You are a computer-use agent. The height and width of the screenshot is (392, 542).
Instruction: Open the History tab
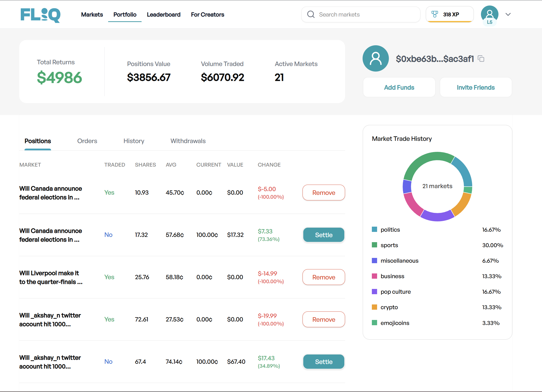pos(134,141)
